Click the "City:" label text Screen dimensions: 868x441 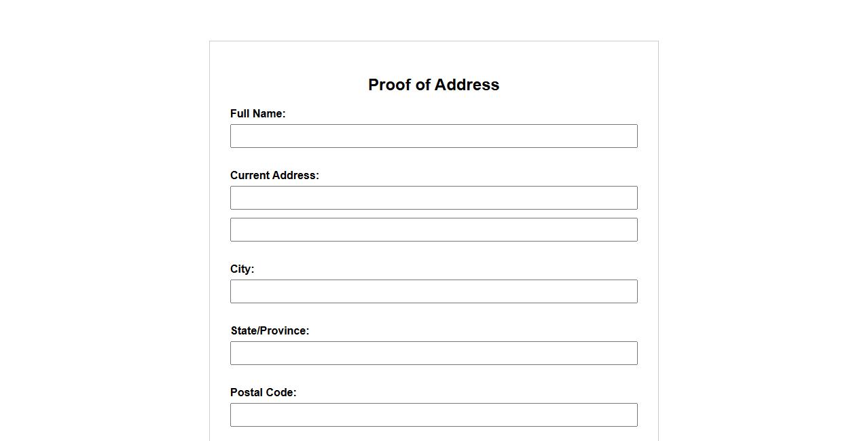point(242,269)
